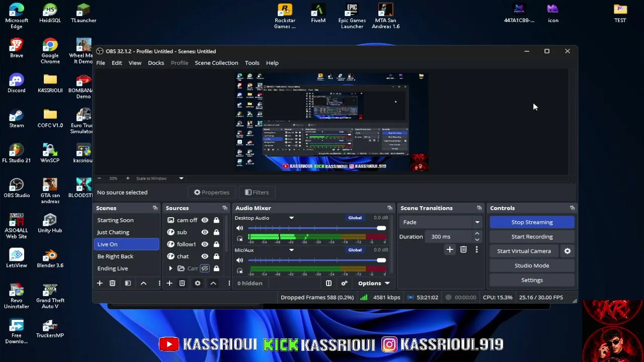The height and width of the screenshot is (362, 644).
Task: Hide the follow1 source
Action: tap(205, 244)
